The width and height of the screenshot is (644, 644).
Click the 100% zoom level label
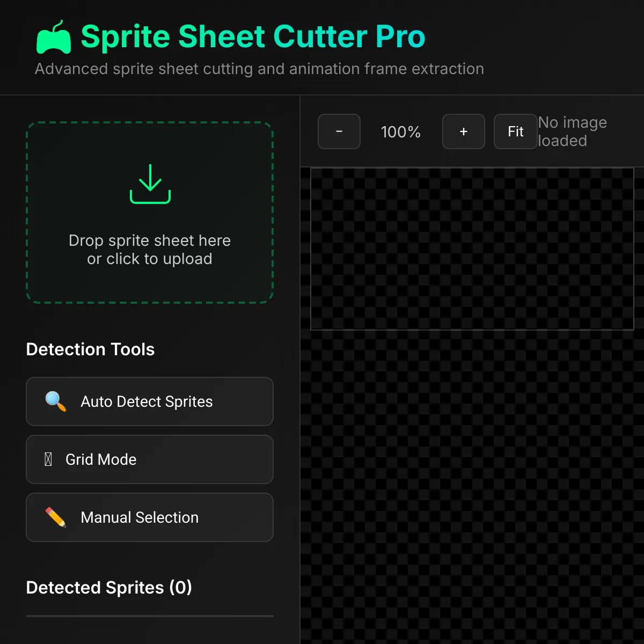401,132
